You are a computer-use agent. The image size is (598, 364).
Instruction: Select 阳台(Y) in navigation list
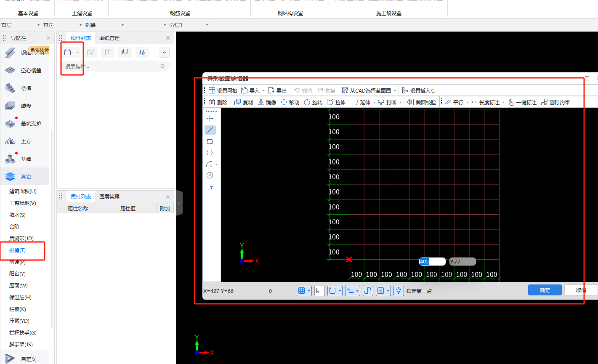pyautogui.click(x=18, y=274)
